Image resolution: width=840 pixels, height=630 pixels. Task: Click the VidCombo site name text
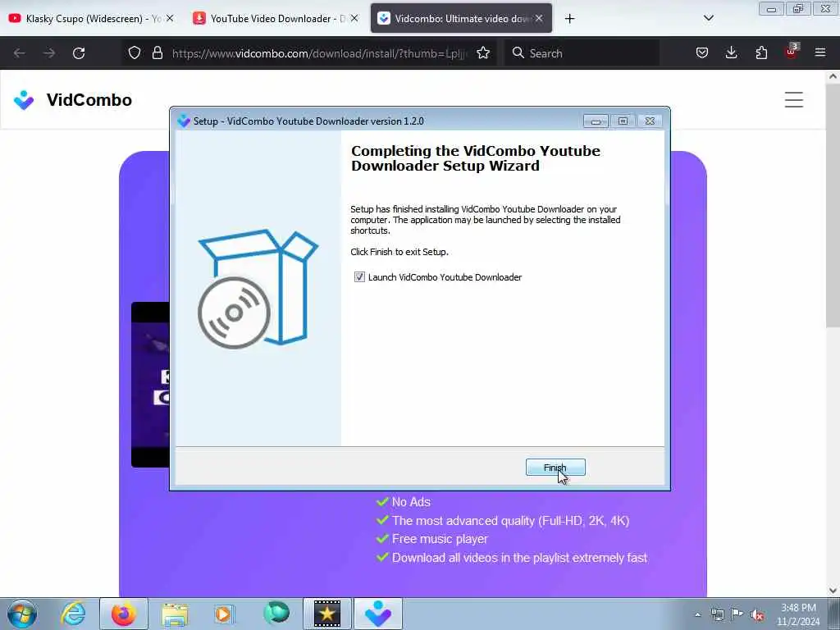[89, 99]
